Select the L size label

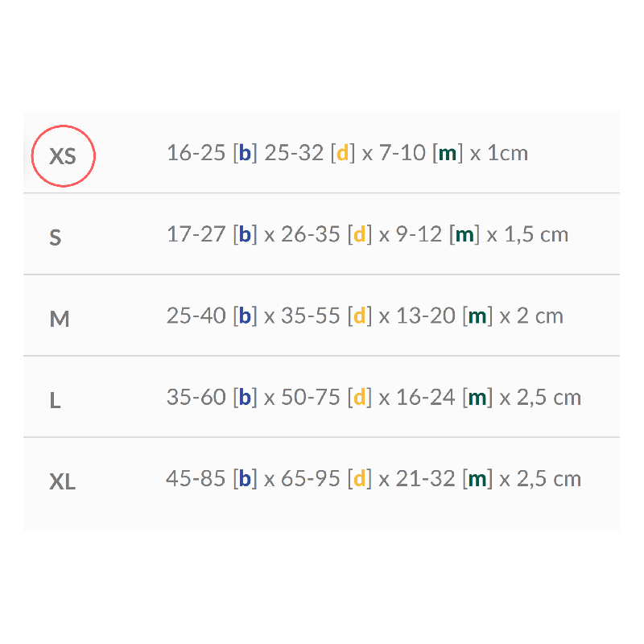tap(55, 400)
